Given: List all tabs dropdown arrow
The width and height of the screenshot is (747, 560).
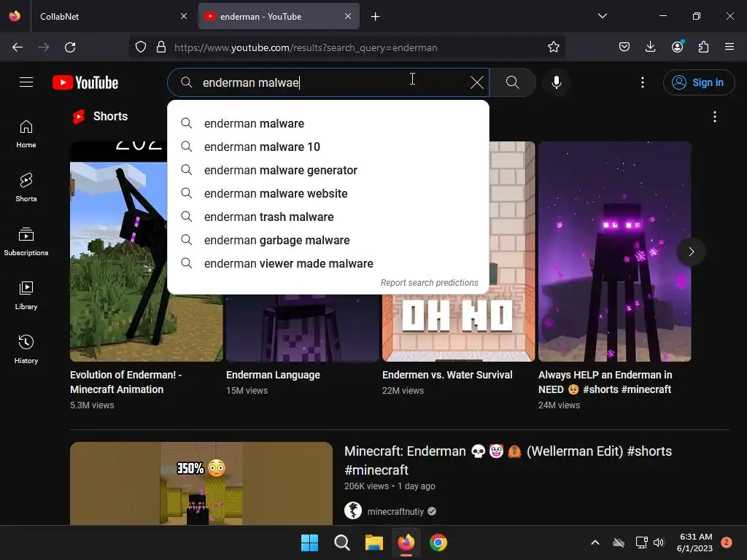Looking at the screenshot, I should coord(602,16).
